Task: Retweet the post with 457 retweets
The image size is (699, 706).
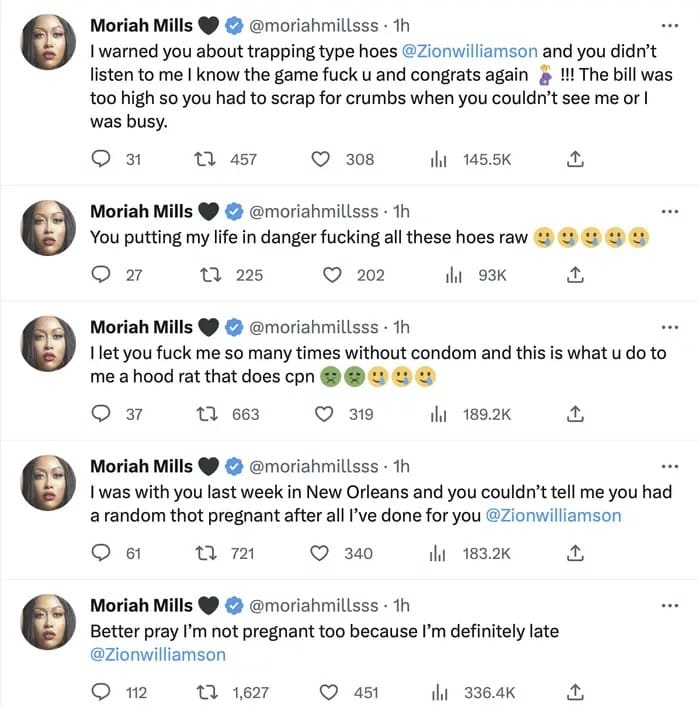Action: pos(204,159)
